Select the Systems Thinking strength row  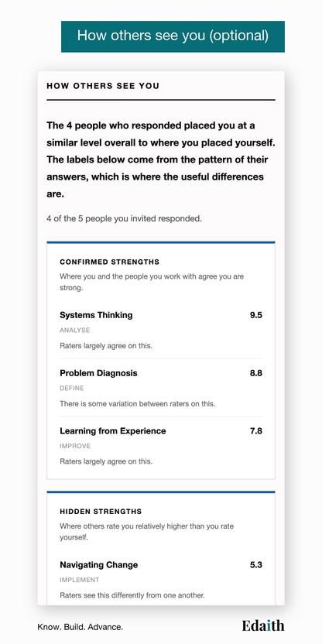(161, 331)
